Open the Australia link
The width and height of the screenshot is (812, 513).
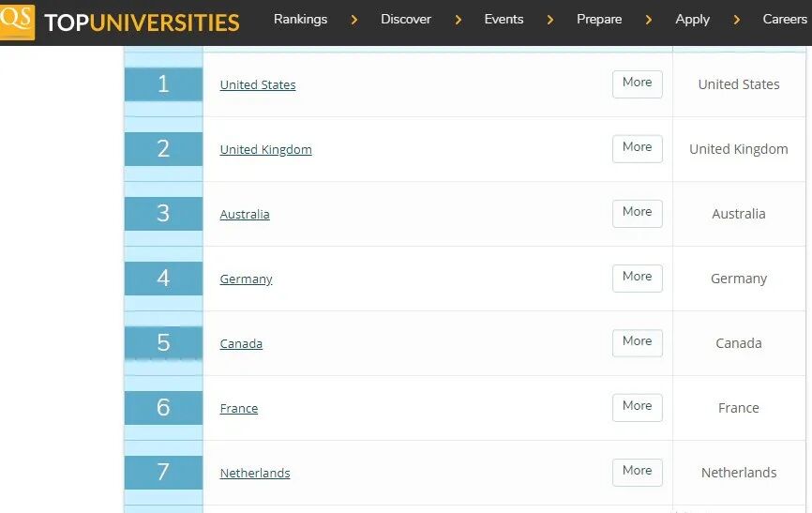tap(245, 215)
